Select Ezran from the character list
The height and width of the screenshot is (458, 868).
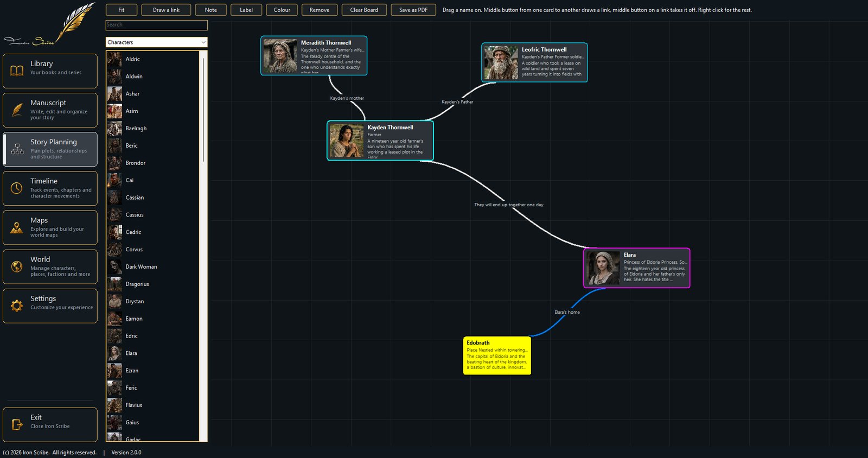(x=153, y=371)
